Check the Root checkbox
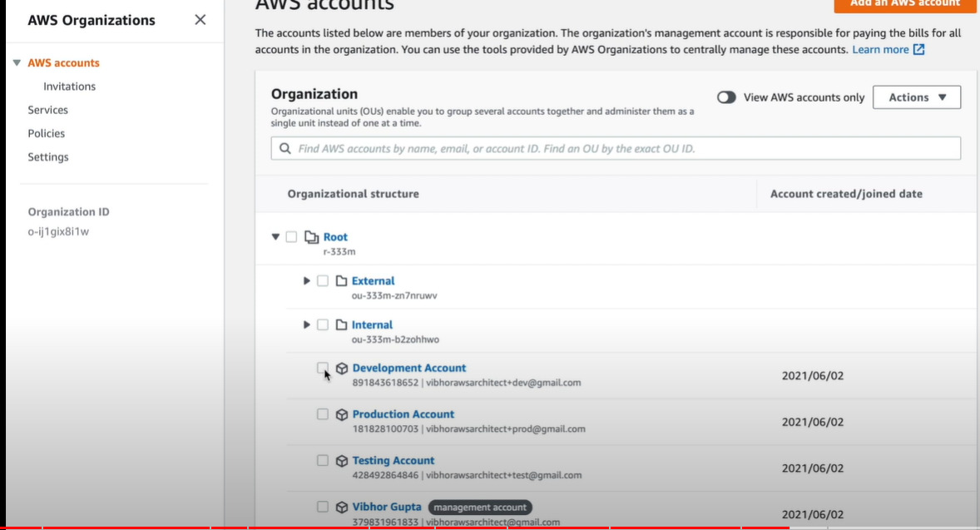 [x=291, y=237]
